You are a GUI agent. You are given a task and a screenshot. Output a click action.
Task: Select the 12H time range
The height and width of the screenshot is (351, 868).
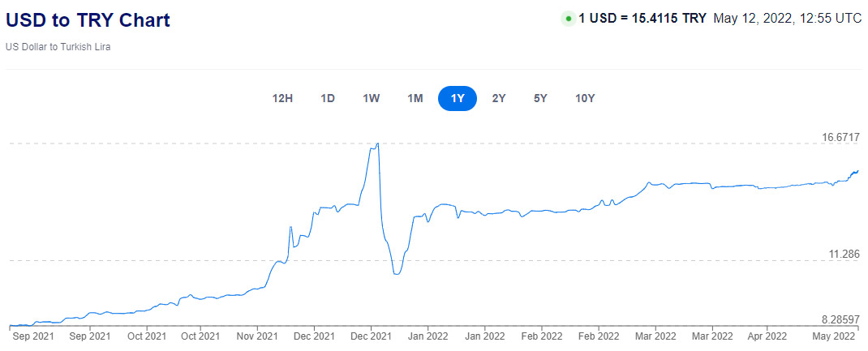click(x=282, y=99)
